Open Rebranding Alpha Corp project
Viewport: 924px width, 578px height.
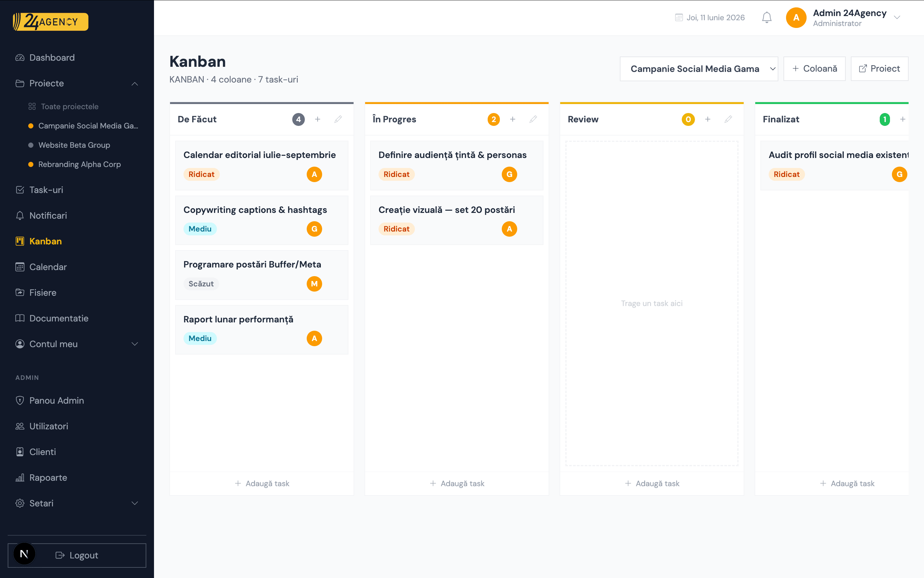click(x=80, y=164)
